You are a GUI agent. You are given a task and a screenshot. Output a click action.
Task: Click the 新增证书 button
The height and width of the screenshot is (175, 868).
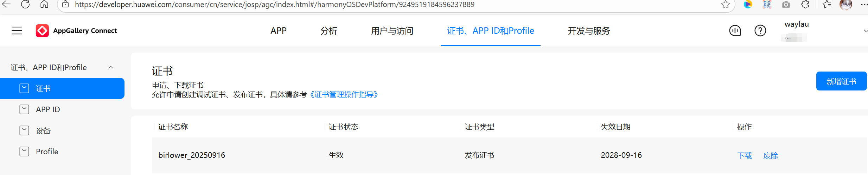[x=841, y=81]
